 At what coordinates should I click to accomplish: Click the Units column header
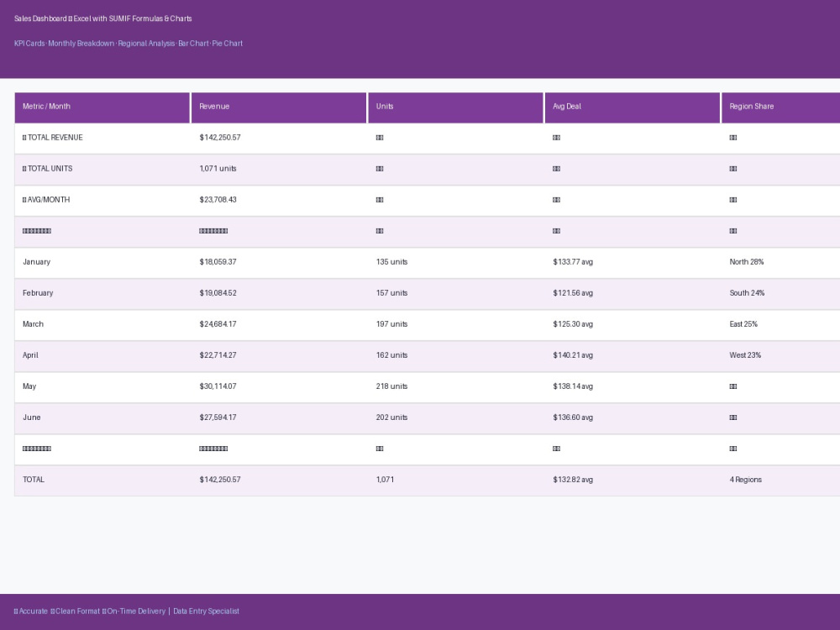click(456, 108)
